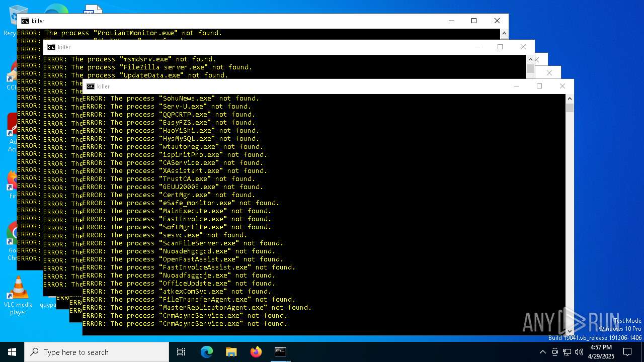Screen dimensions: 644x362
Task: Click the "wtautoreg.exe" error line
Action: click(x=173, y=147)
